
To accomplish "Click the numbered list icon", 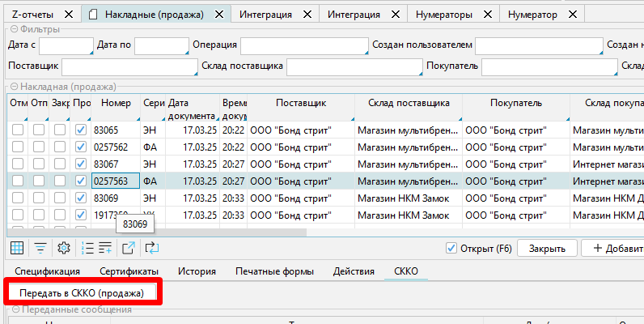I will pos(87,248).
